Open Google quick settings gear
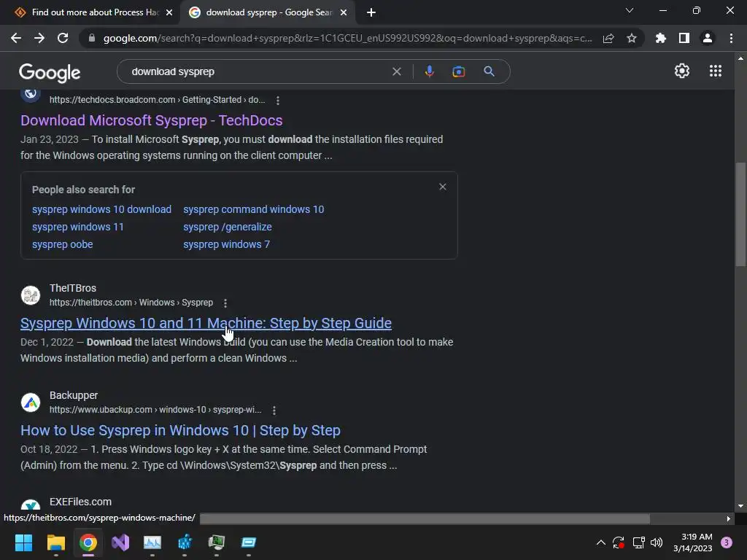This screenshot has height=560, width=747. (x=682, y=71)
